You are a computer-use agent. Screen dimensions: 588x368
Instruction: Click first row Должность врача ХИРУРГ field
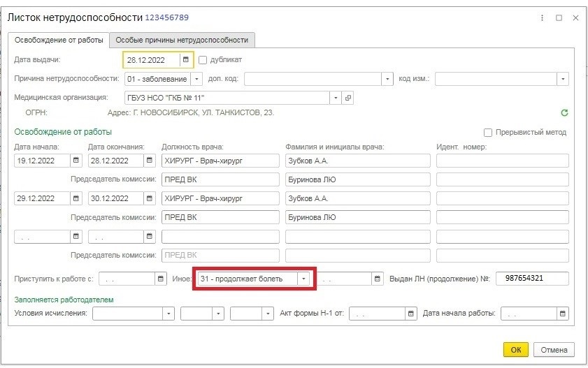coord(220,161)
